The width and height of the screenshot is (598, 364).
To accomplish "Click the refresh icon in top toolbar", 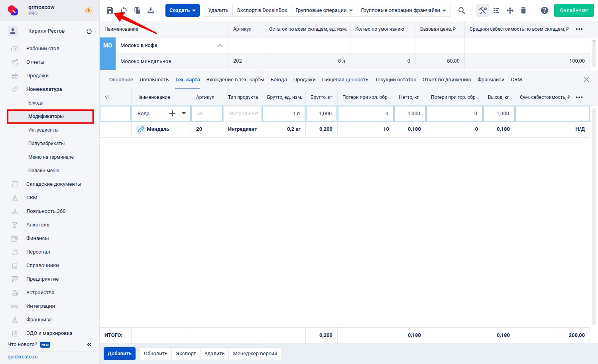I will (124, 10).
